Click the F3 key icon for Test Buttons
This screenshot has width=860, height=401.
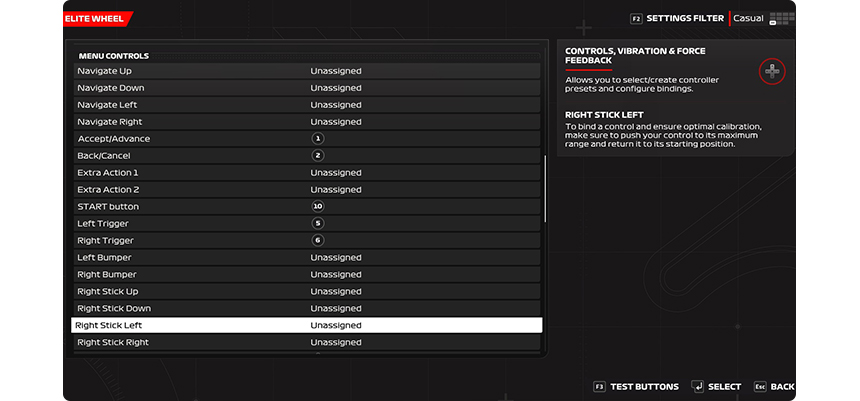point(599,386)
